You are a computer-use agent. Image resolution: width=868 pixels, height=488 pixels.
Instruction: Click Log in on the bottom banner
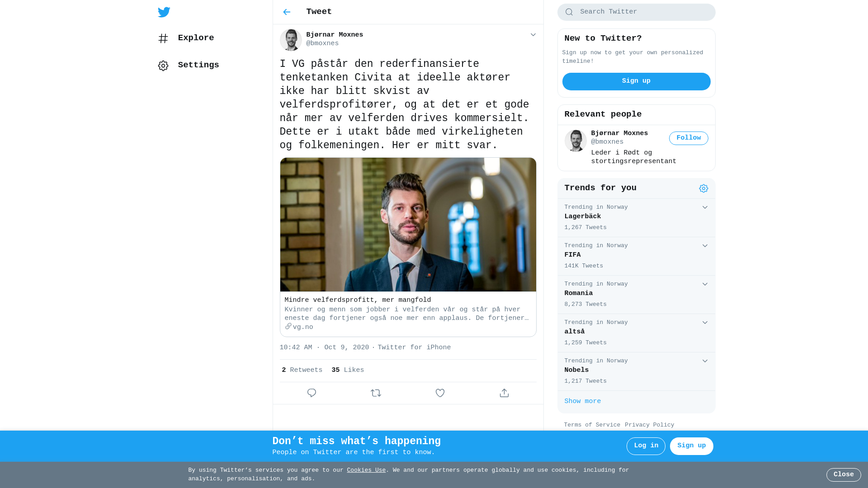[x=646, y=446]
